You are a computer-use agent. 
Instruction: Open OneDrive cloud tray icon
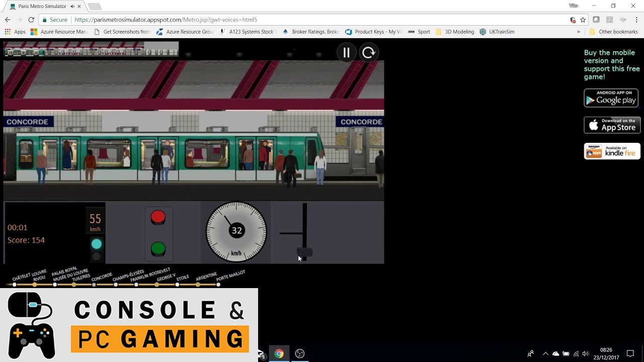tap(555, 353)
